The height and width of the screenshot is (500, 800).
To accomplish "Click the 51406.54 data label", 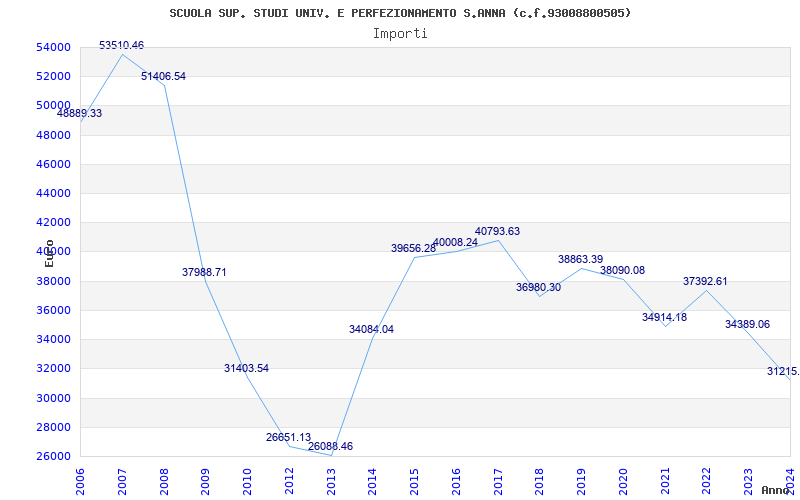I will [163, 77].
